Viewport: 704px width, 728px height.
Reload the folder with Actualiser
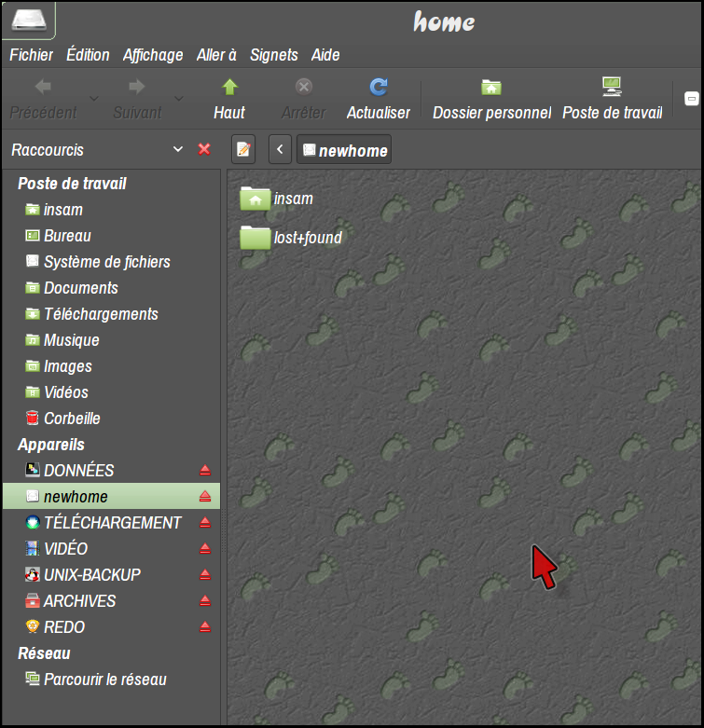point(378,88)
